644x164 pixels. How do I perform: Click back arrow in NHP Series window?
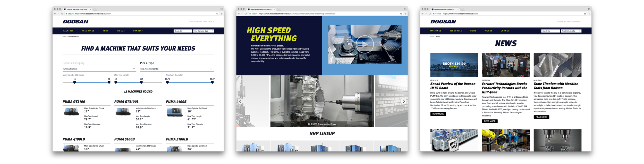pyautogui.click(x=239, y=14)
